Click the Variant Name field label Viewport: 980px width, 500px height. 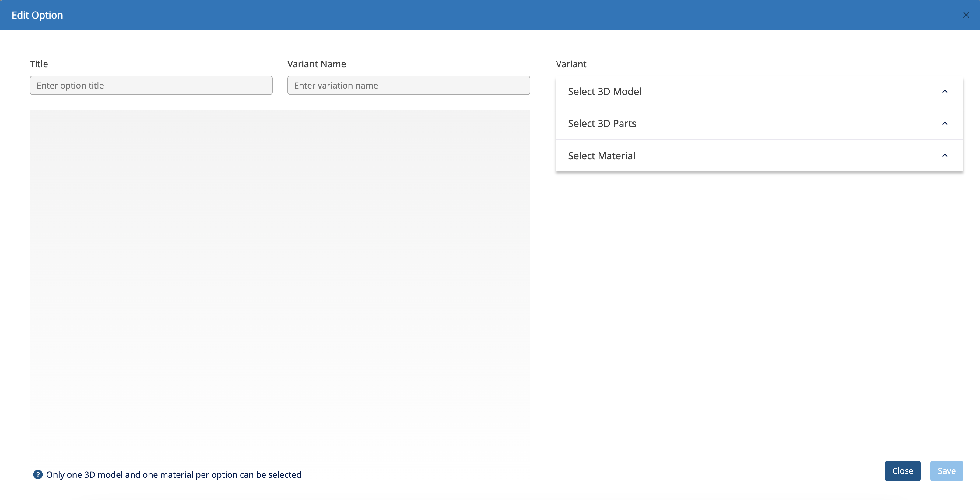317,64
